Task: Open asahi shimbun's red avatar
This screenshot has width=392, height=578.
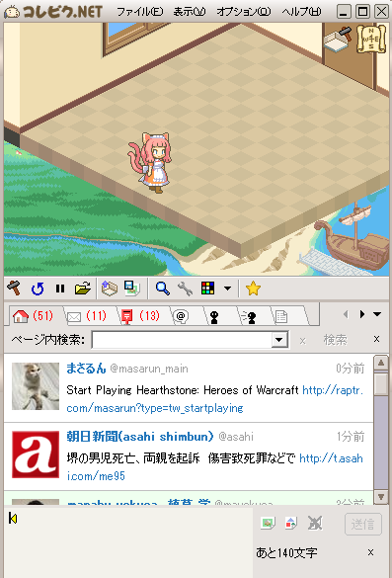Action: pyautogui.click(x=36, y=454)
